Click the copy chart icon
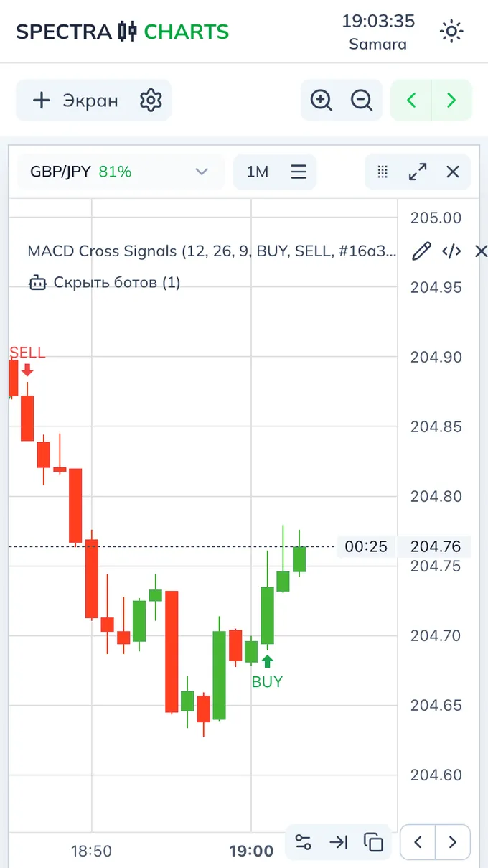 click(x=373, y=842)
